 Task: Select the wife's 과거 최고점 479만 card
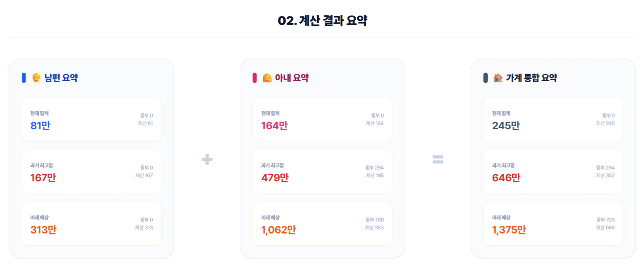tap(322, 171)
